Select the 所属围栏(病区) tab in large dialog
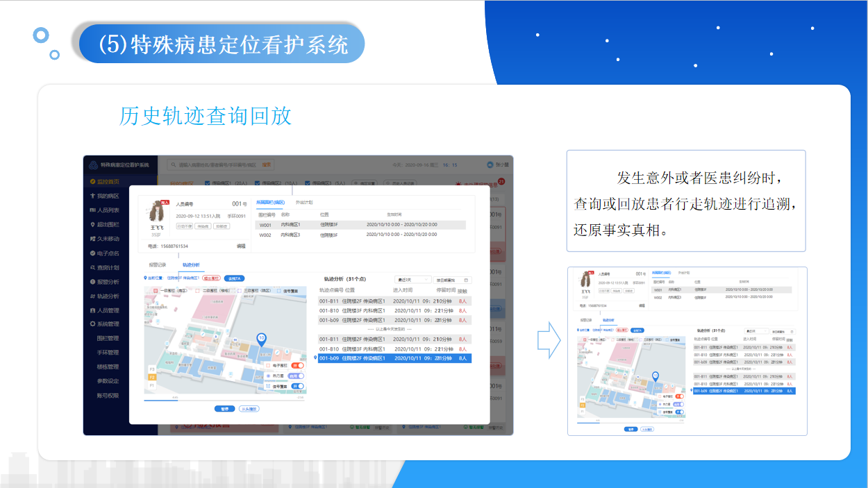The image size is (868, 488). [x=271, y=202]
